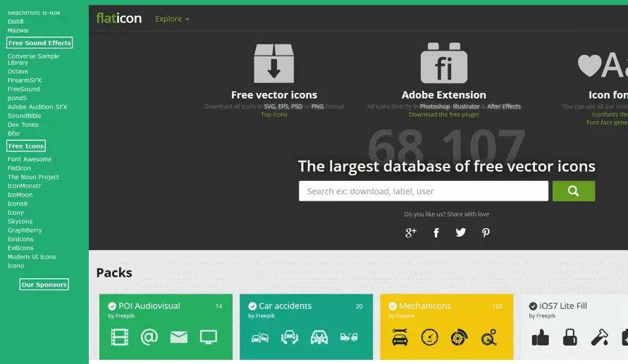This screenshot has width=628, height=364.
Task: Click the thumbs up icon in iOS7 Lite Fill
Action: click(541, 337)
